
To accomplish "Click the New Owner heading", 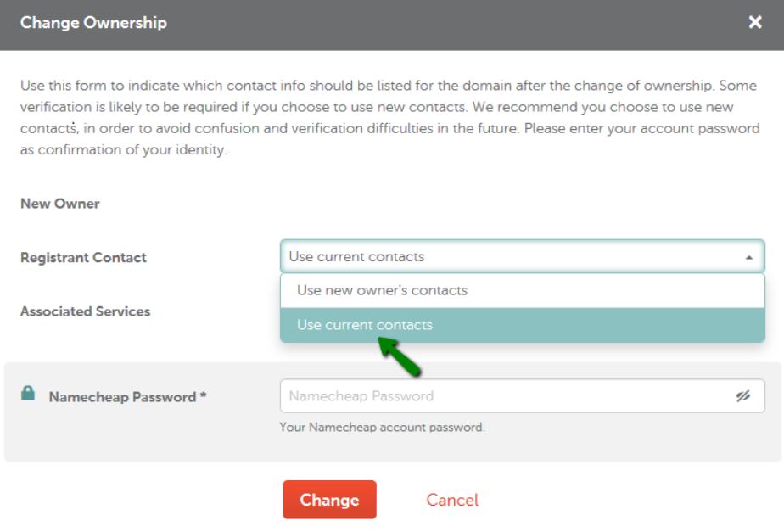I will 60,204.
